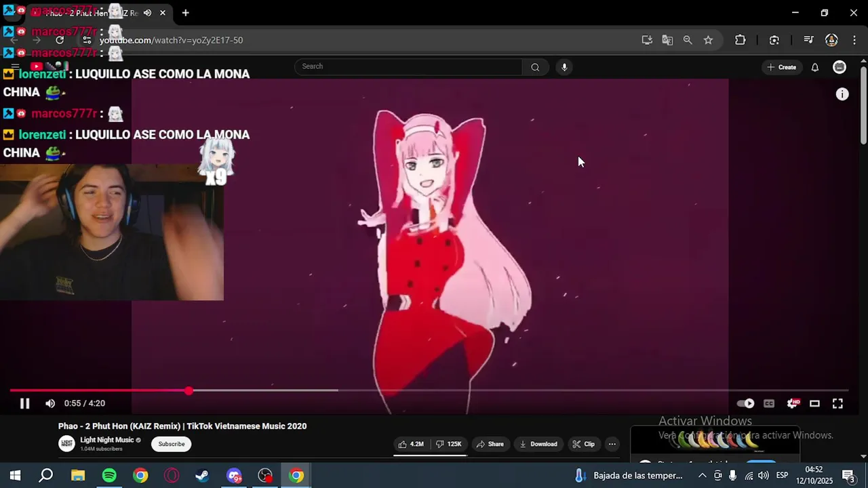Show hidden system tray icons chevron
Screen dimensions: 868x488
pyautogui.click(x=703, y=476)
